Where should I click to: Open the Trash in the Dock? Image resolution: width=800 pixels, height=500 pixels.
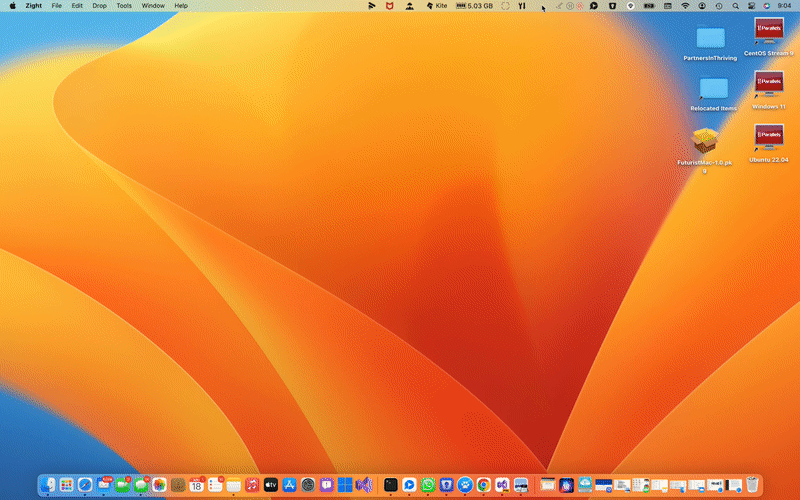click(752, 485)
